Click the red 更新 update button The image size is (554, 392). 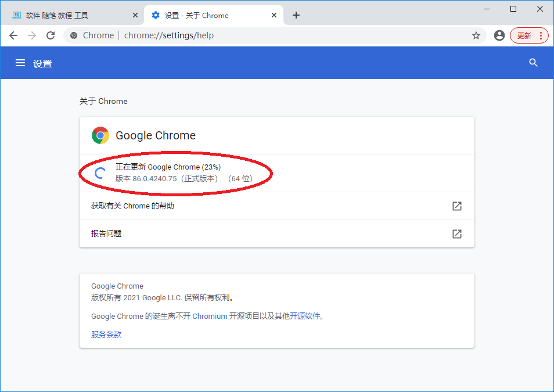click(x=529, y=35)
